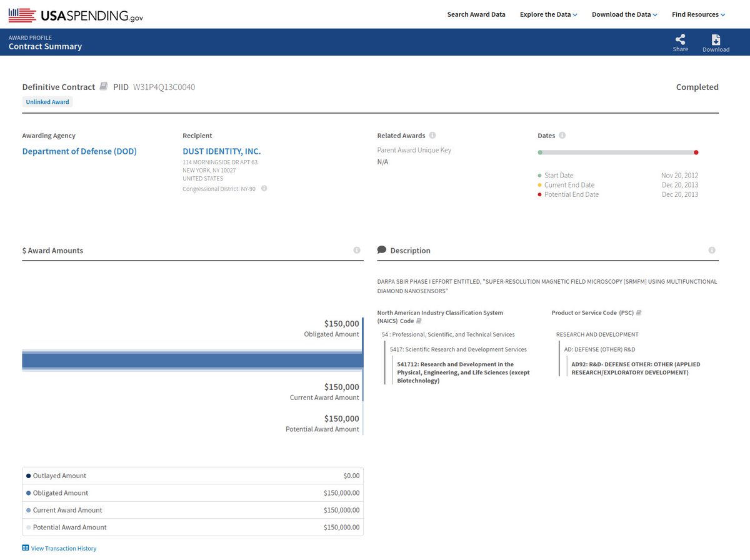The height and width of the screenshot is (560, 750).
Task: Click info icon in Award Amounts section
Action: 357,251
